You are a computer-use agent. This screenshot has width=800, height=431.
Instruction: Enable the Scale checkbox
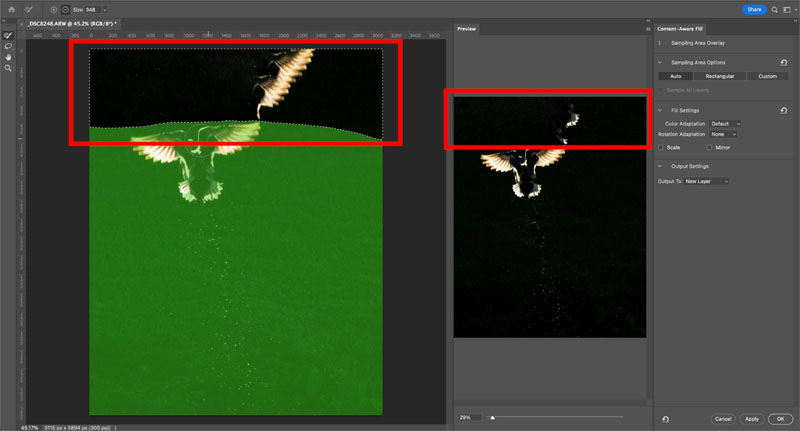662,147
